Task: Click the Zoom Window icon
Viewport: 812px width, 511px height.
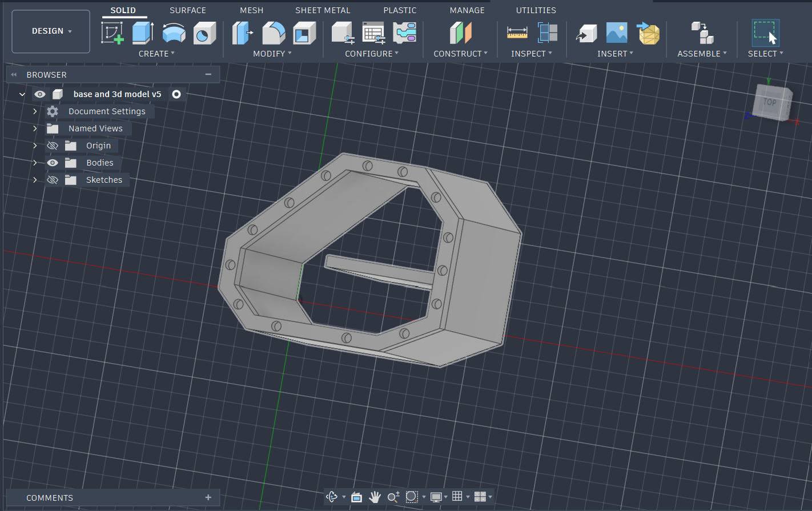Action: [412, 497]
